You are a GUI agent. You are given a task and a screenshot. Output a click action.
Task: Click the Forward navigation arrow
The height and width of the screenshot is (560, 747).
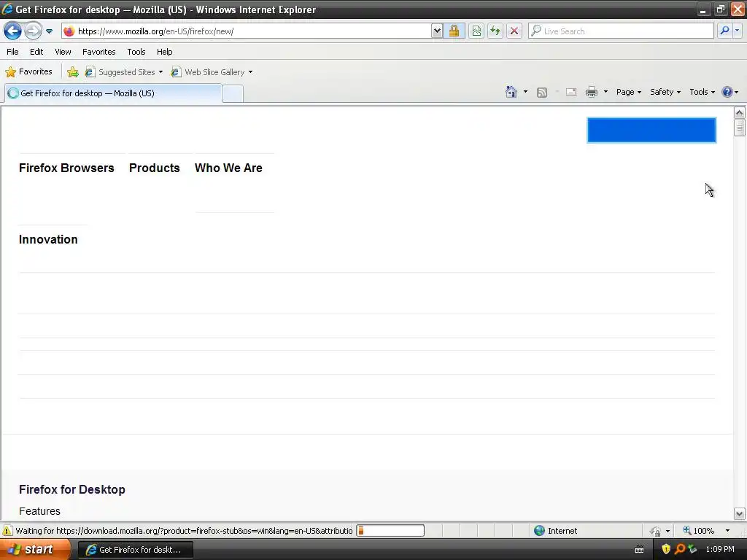click(33, 31)
